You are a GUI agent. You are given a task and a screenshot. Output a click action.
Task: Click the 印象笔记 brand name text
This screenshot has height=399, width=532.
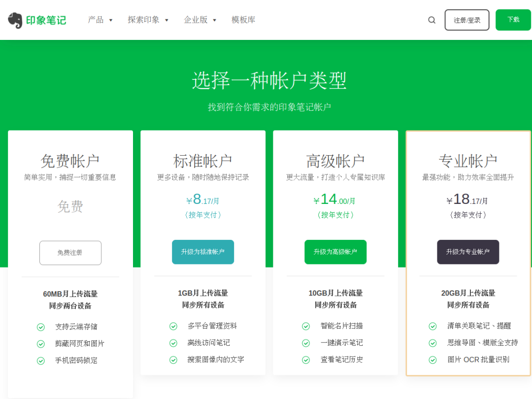coord(46,20)
